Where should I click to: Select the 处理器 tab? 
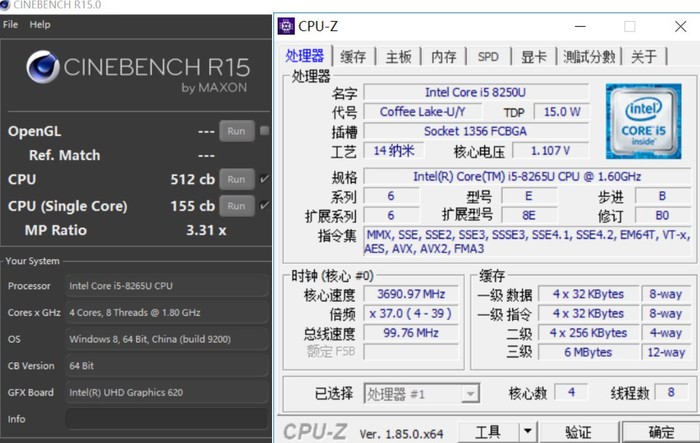click(x=305, y=56)
